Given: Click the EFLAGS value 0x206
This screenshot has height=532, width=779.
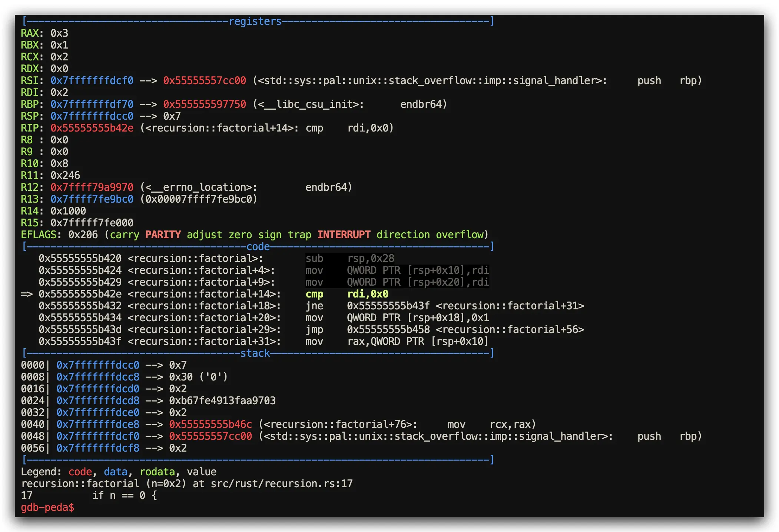Looking at the screenshot, I should tap(83, 235).
